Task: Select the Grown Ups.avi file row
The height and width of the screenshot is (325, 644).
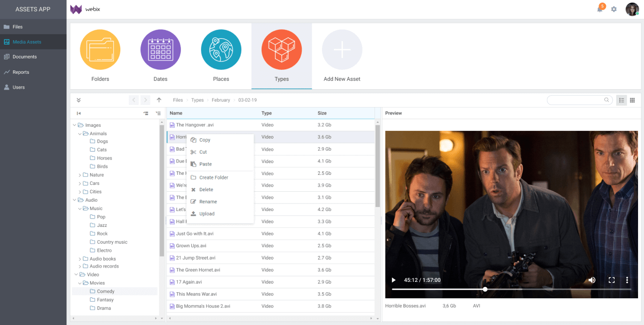Action: coord(270,246)
